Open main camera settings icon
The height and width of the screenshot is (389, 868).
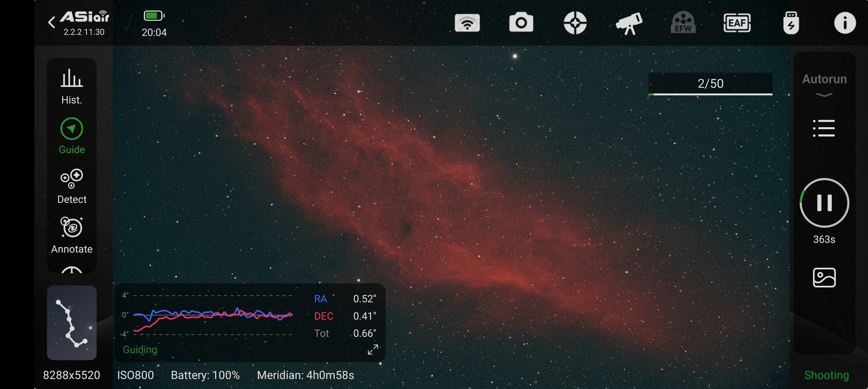[521, 23]
